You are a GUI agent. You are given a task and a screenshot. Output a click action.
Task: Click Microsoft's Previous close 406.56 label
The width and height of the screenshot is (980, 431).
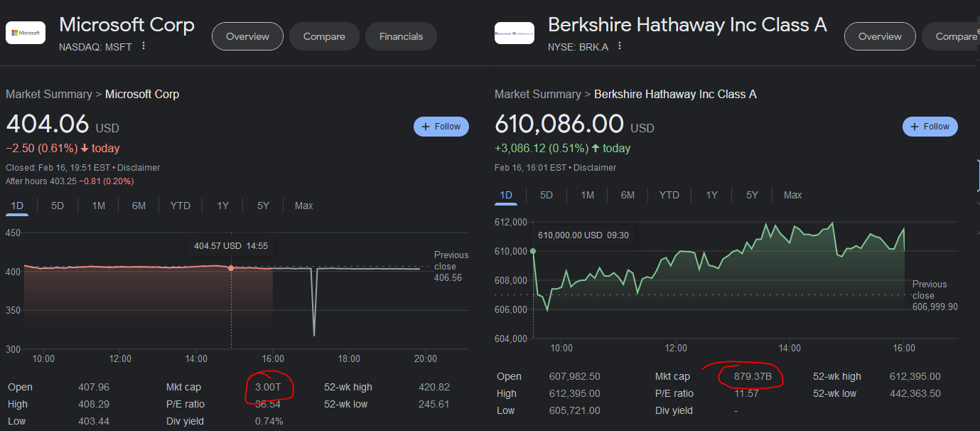click(x=451, y=266)
